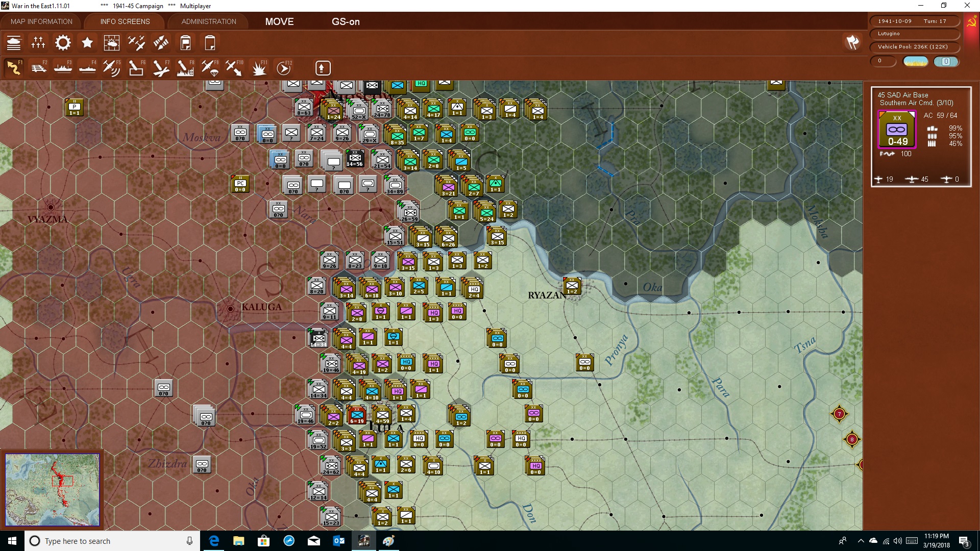Click the red numbered 7 map marker

[840, 414]
